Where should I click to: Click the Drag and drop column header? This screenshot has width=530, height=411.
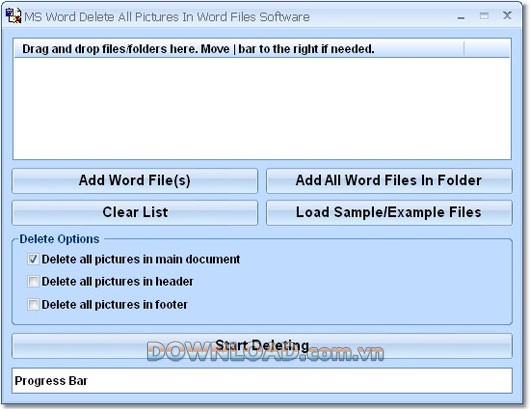[x=239, y=49]
